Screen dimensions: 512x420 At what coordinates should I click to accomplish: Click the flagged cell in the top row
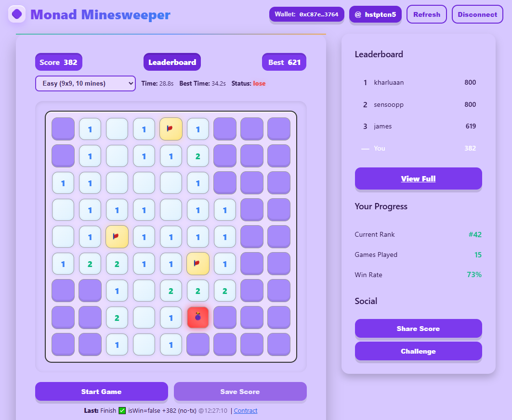tap(171, 129)
